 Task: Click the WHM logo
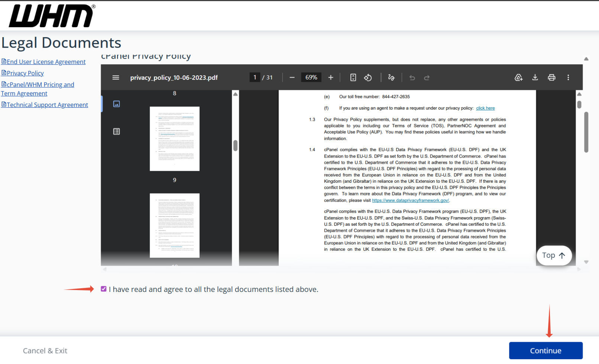click(x=52, y=16)
